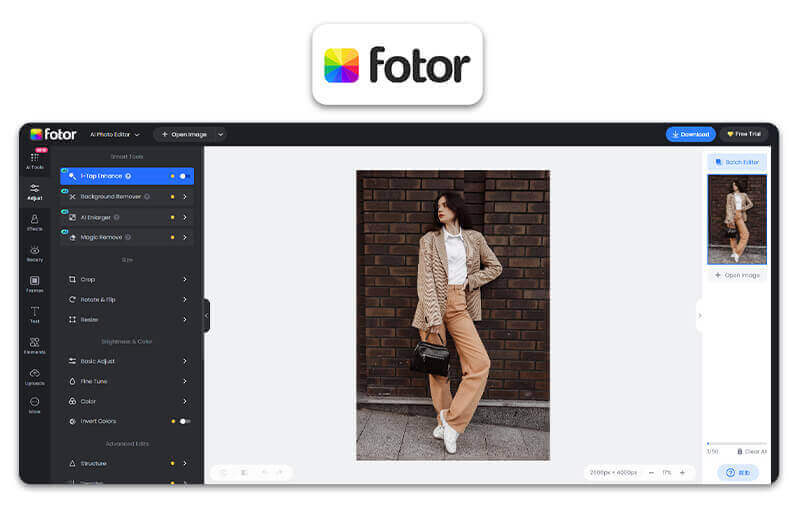
Task: Click the Smart Tools section heading
Action: point(127,157)
